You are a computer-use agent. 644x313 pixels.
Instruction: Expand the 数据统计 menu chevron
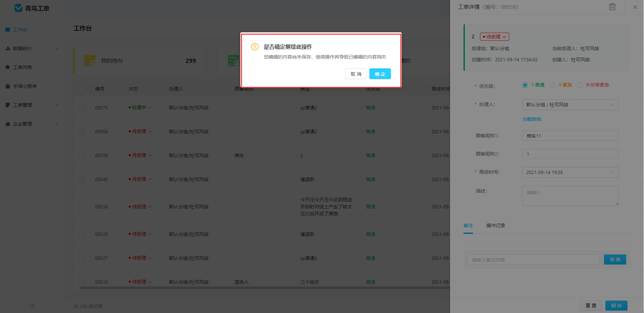click(57, 48)
